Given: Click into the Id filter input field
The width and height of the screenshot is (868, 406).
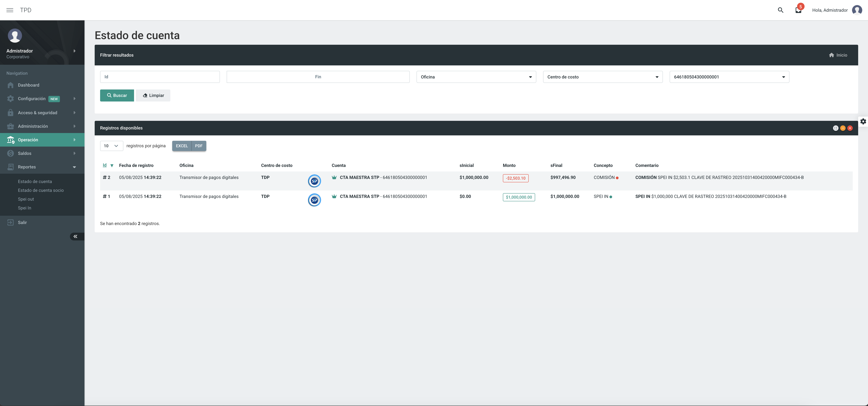Looking at the screenshot, I should (x=160, y=77).
